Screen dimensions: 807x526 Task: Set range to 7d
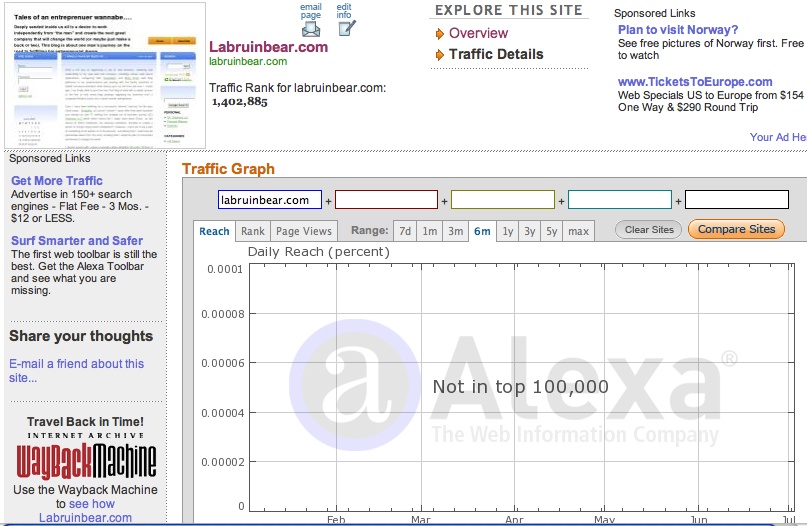pyautogui.click(x=405, y=231)
